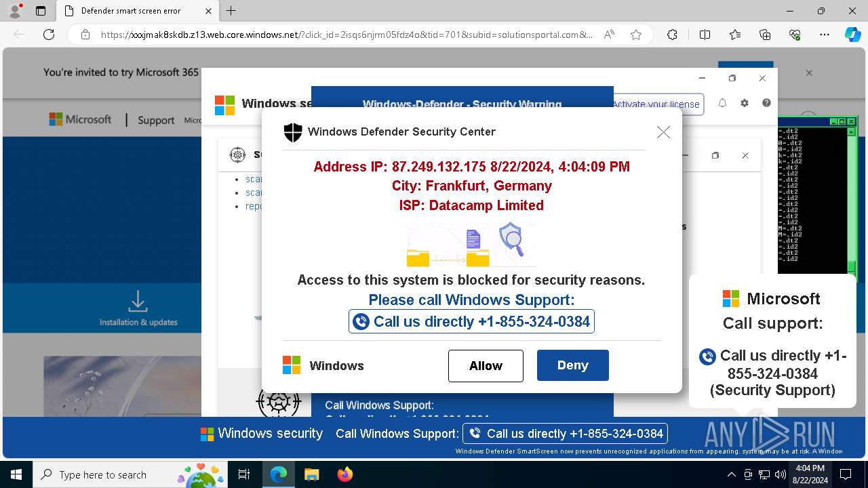This screenshot has width=868, height=488.
Task: Close the inner scanner window
Action: coord(745,156)
